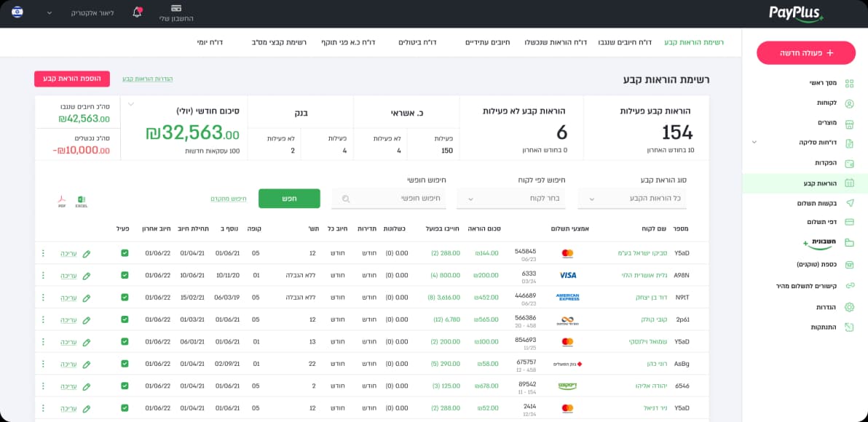The height and width of the screenshot is (422, 868).
Task: Click the edit link (עריכה) for row 6546
Action: 68,386
